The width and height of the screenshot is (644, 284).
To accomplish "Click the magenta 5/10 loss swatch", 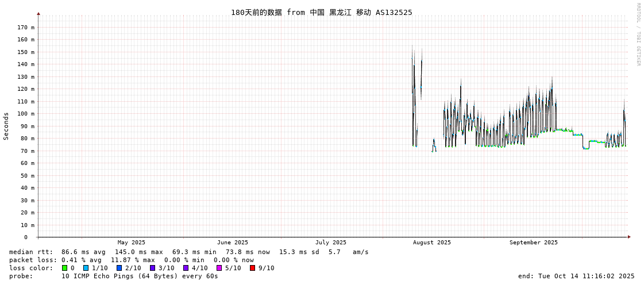I will pyautogui.click(x=219, y=268).
